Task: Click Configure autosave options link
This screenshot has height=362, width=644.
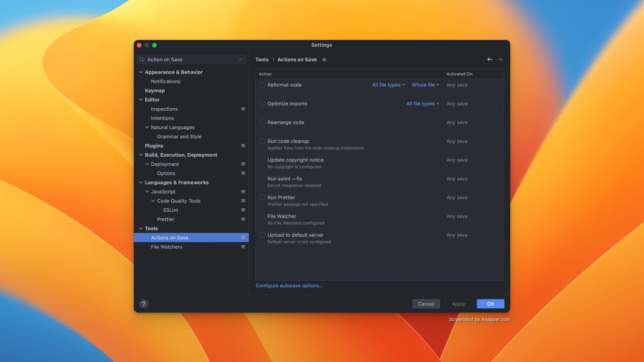Action: pyautogui.click(x=289, y=286)
